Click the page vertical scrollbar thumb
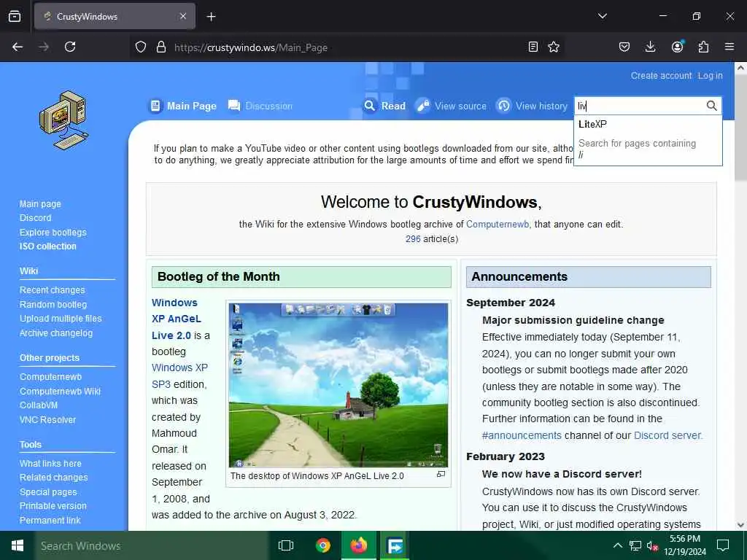This screenshot has width=747, height=560. click(740, 128)
